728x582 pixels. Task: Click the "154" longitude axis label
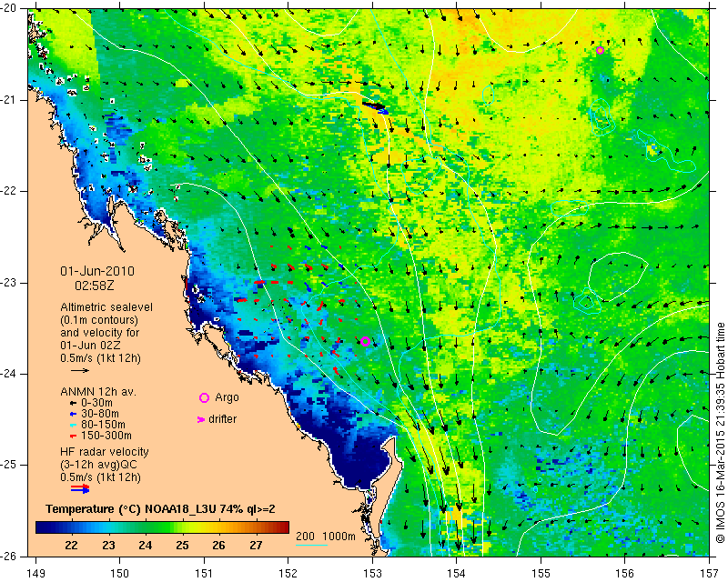pyautogui.click(x=457, y=574)
